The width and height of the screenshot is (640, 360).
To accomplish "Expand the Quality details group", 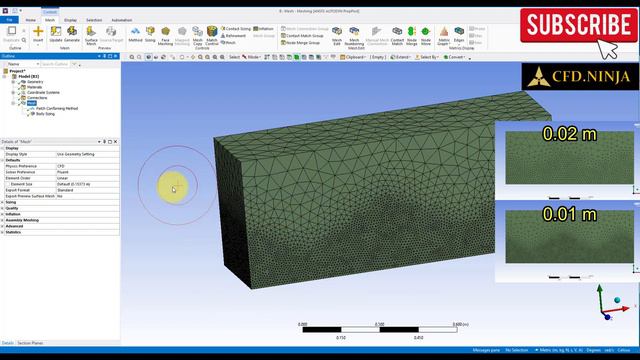I will point(2,208).
